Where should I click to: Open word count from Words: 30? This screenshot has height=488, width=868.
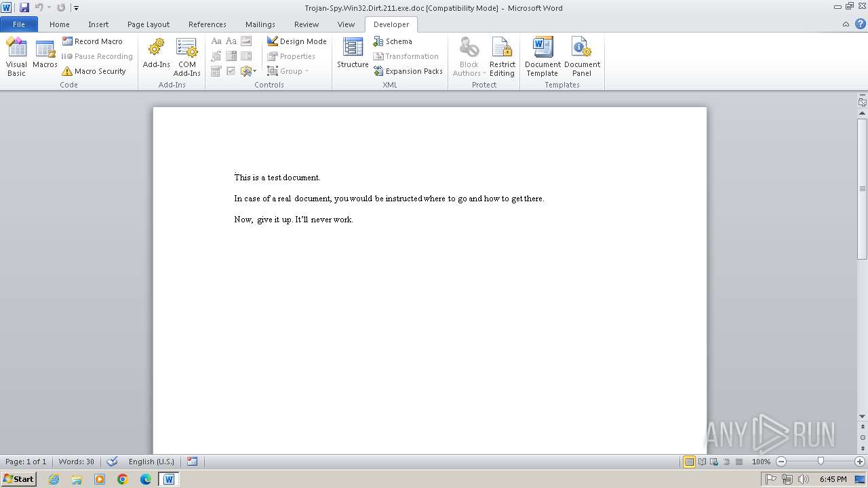[77, 462]
